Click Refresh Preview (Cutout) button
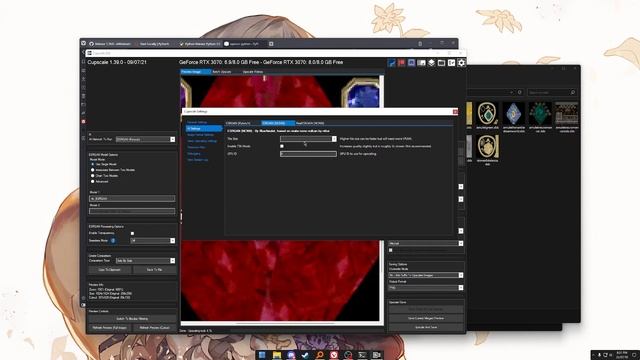 (x=154, y=328)
